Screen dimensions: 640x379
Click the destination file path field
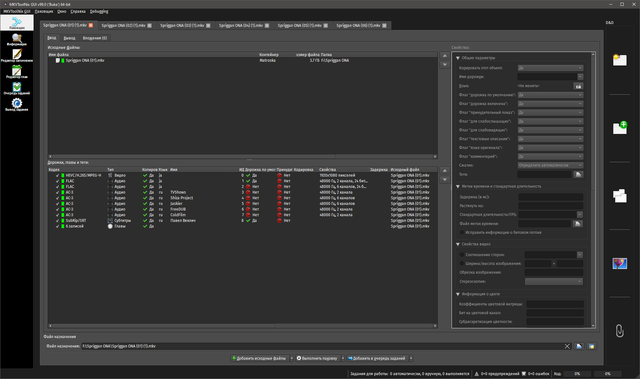click(x=322, y=346)
